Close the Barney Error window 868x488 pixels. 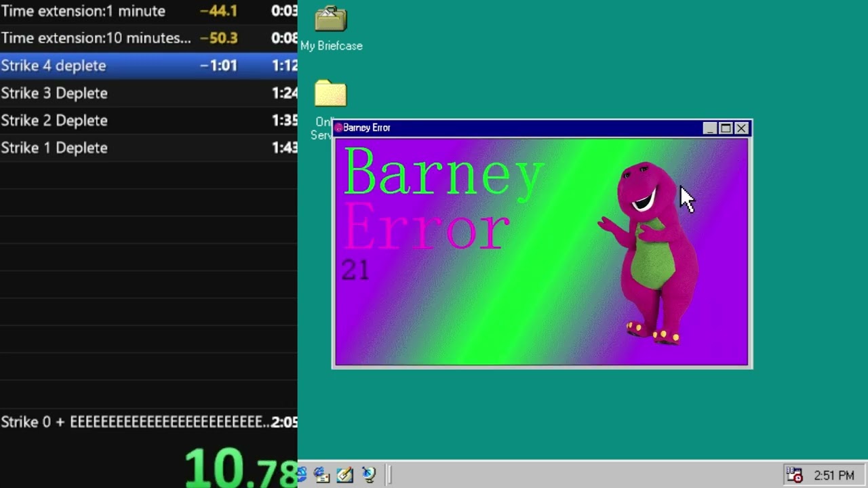point(741,128)
